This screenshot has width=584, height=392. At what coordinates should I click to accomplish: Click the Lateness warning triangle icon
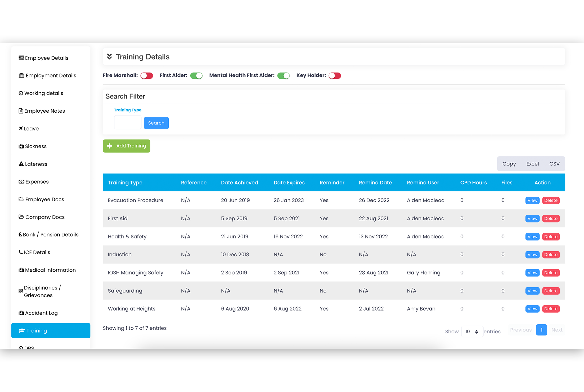[21, 164]
